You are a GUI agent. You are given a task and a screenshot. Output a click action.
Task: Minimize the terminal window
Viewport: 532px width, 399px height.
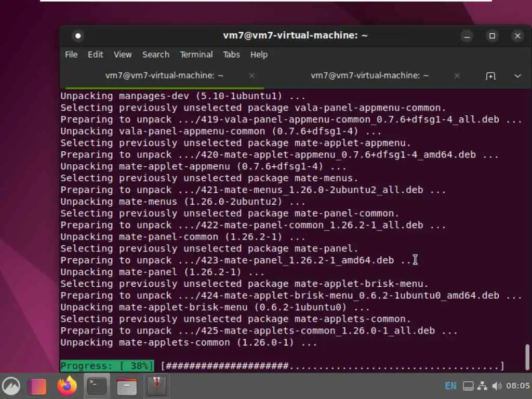point(467,36)
